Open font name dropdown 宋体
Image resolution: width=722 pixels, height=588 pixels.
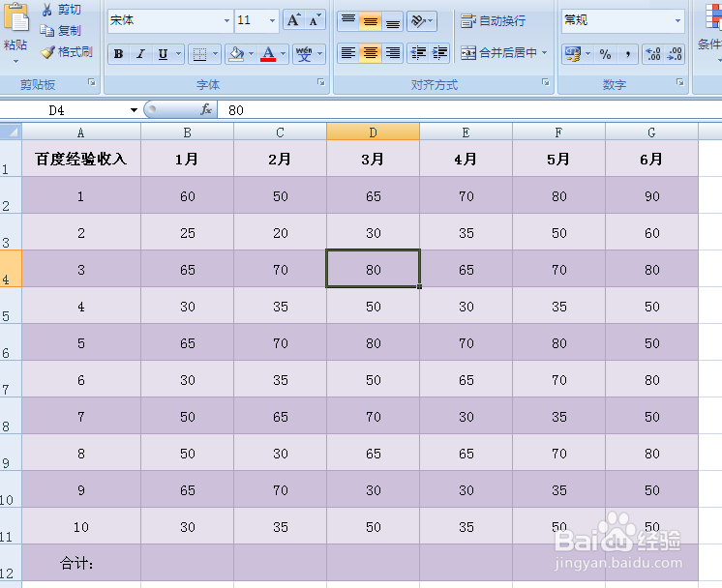pyautogui.click(x=226, y=20)
